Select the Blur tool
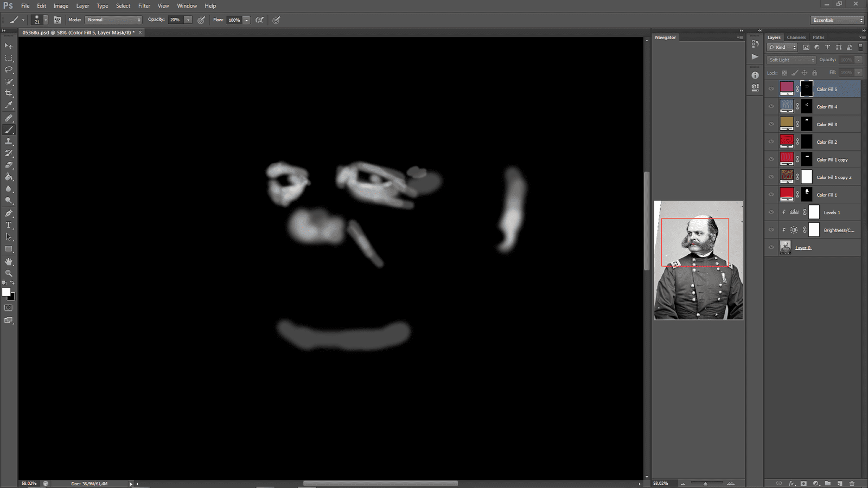868x488 pixels. pyautogui.click(x=9, y=189)
